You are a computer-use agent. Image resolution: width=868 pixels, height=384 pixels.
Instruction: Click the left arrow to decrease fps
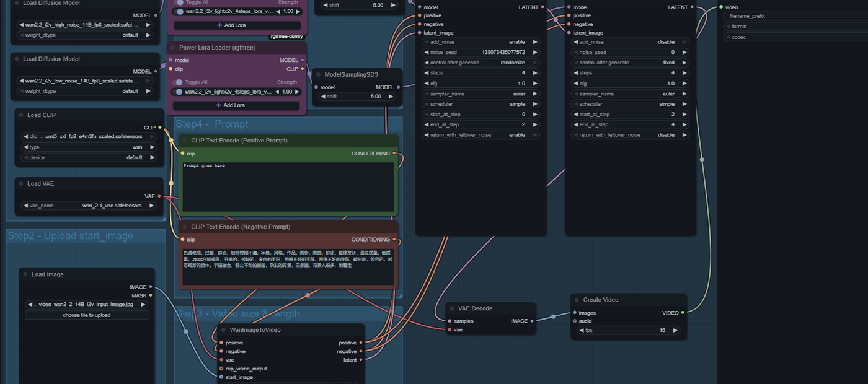pyautogui.click(x=582, y=331)
